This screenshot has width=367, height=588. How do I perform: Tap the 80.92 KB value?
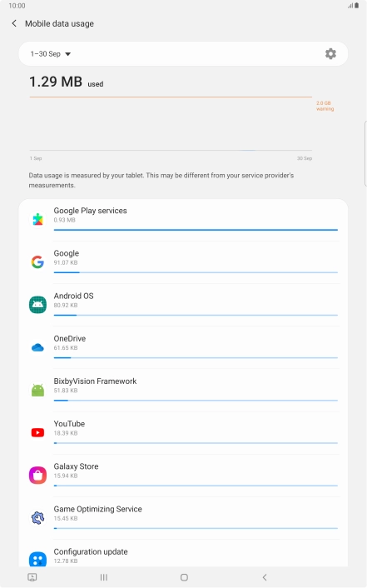[x=66, y=306]
